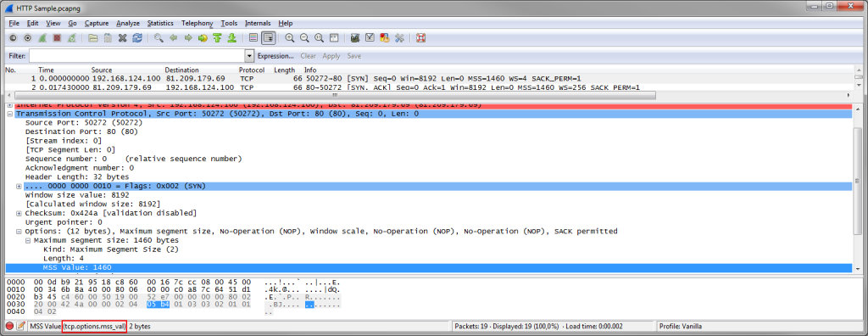Save this capture file
868x336 pixels.
tap(108, 38)
